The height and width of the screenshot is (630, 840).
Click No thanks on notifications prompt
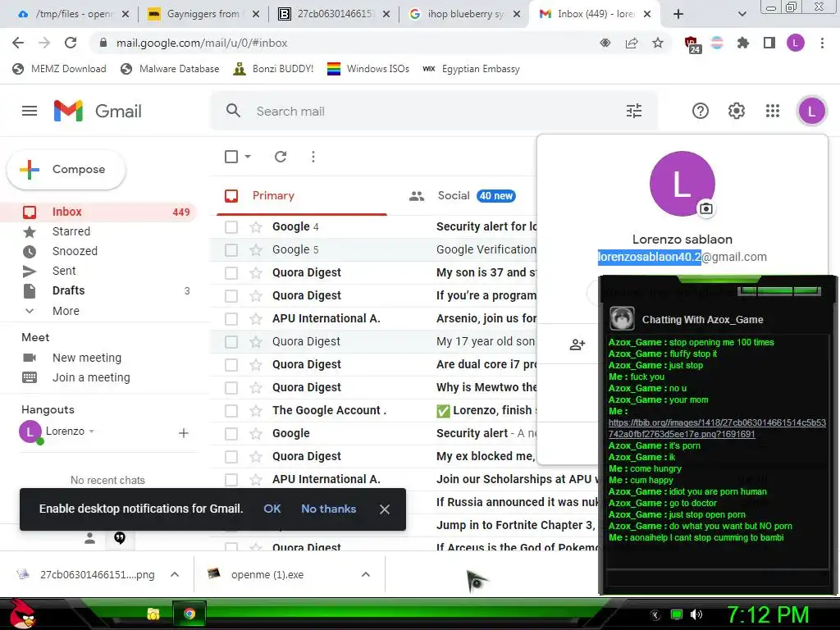point(328,509)
